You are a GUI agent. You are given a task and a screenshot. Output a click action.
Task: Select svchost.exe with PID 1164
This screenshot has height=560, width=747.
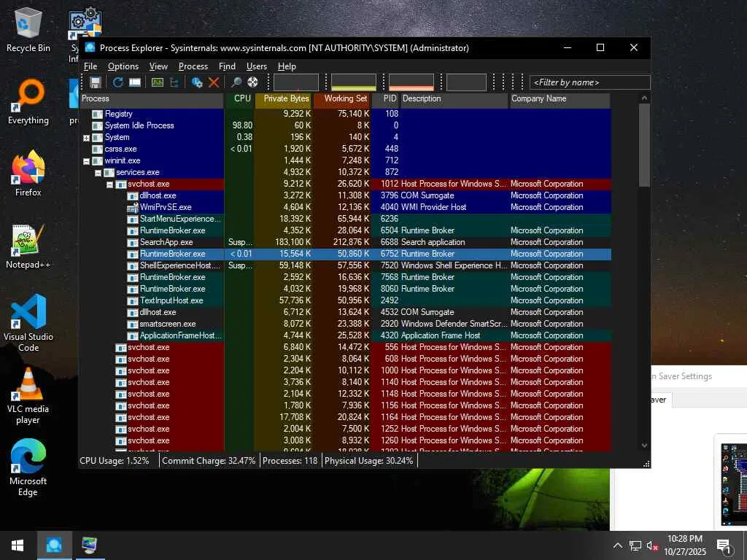pyautogui.click(x=345, y=417)
